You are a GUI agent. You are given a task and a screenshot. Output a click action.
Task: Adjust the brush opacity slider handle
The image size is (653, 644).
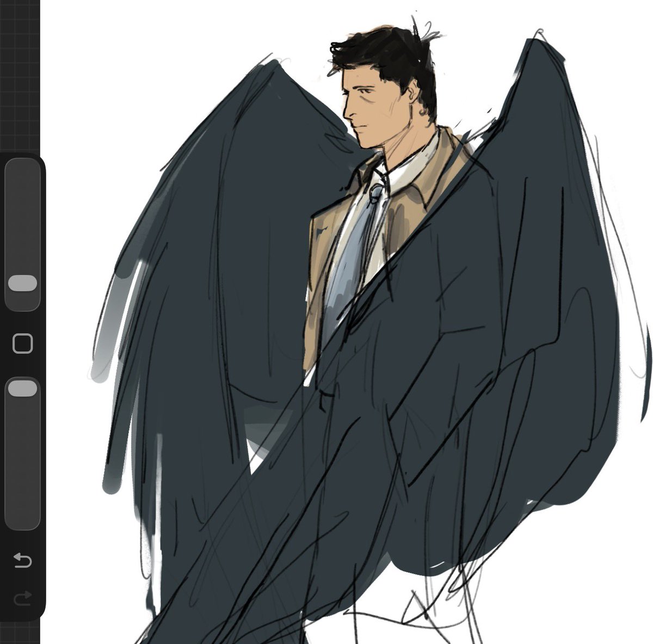pos(23,388)
